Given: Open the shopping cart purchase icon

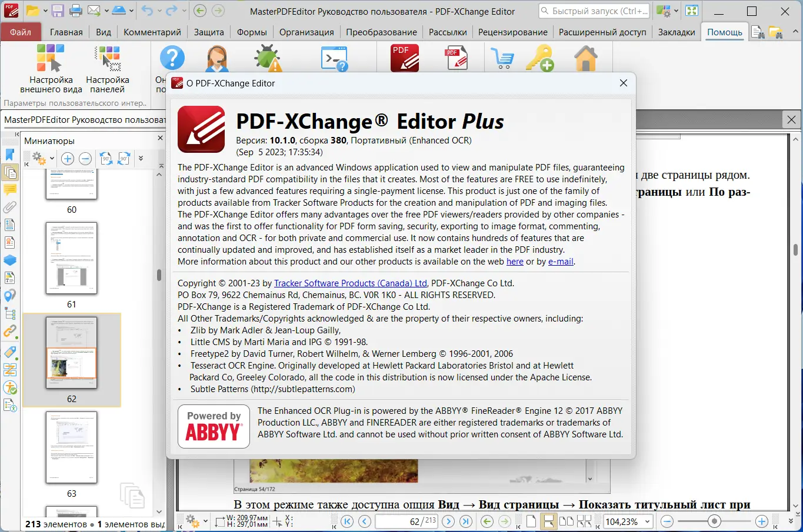Looking at the screenshot, I should coord(502,59).
